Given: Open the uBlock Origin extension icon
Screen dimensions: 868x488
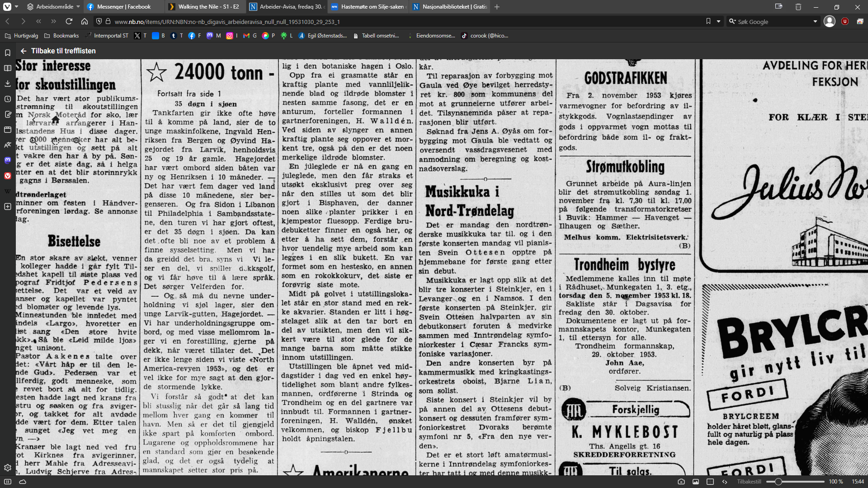Looking at the screenshot, I should [x=844, y=21].
